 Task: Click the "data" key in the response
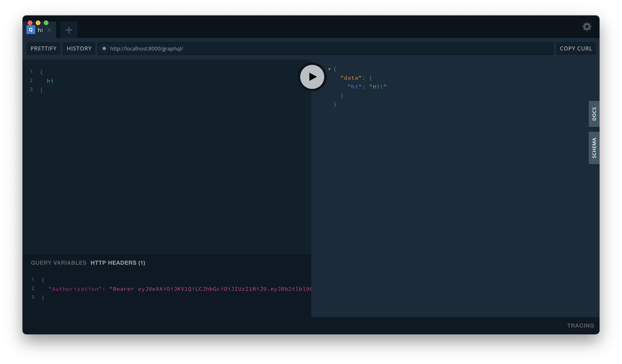(351, 78)
